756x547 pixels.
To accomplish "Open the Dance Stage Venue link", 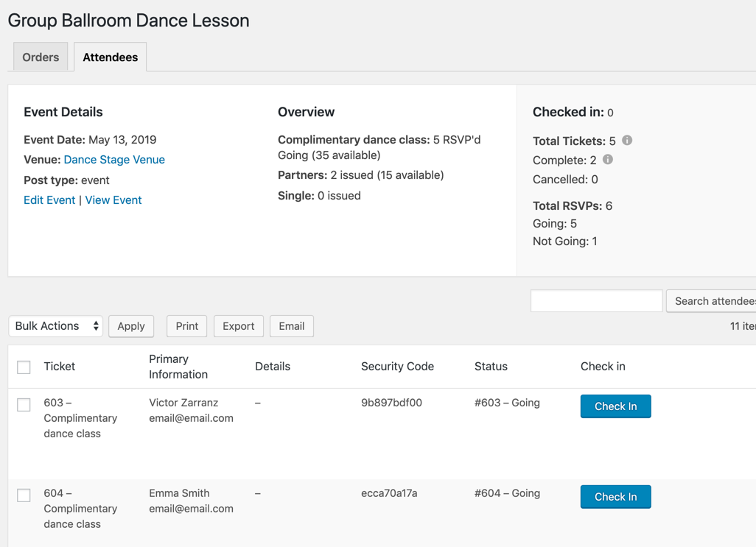I will click(x=114, y=160).
